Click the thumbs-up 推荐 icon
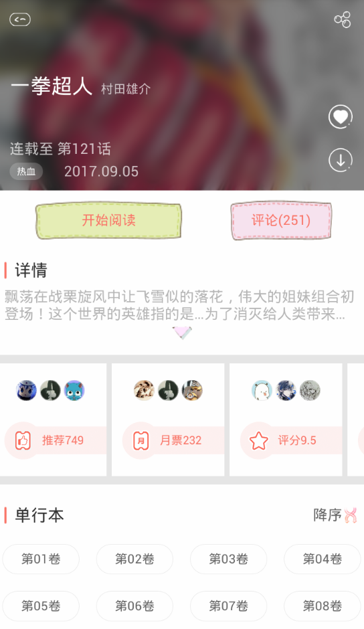This screenshot has width=364, height=629. click(x=23, y=440)
